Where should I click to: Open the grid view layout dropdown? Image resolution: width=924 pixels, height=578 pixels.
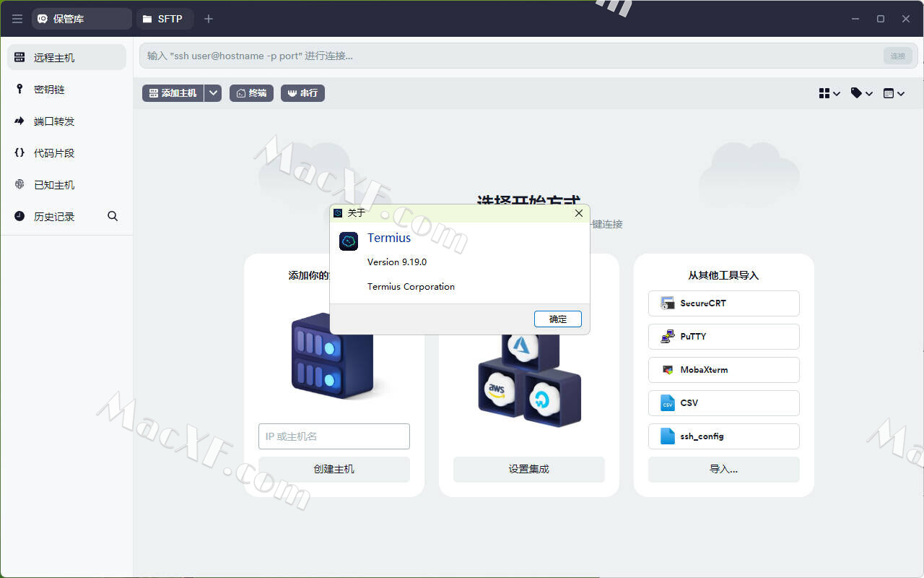tap(829, 93)
